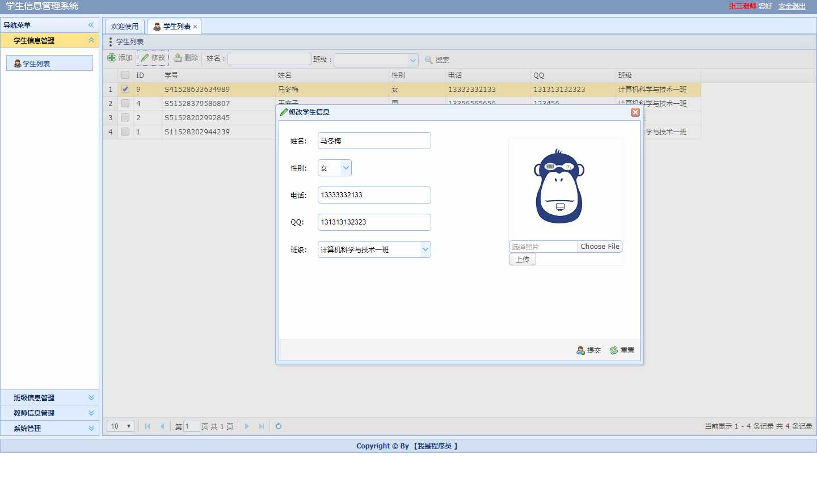Open the page size dropdown showing 10

point(120,426)
